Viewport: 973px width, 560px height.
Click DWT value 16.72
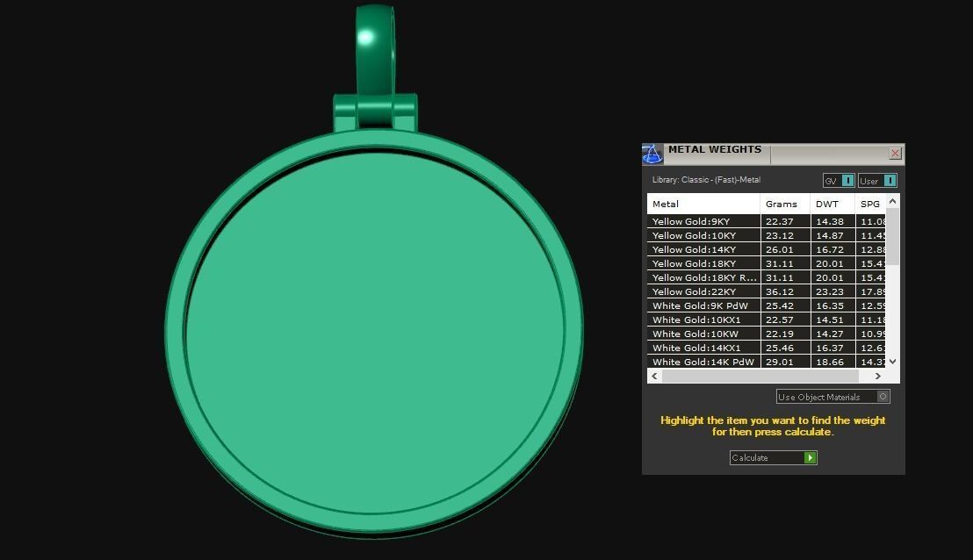[x=830, y=249]
